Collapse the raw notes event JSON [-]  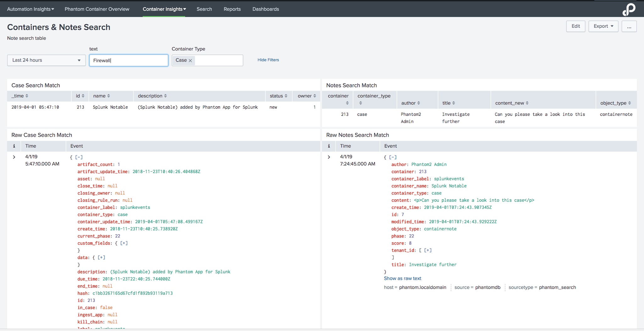click(393, 157)
